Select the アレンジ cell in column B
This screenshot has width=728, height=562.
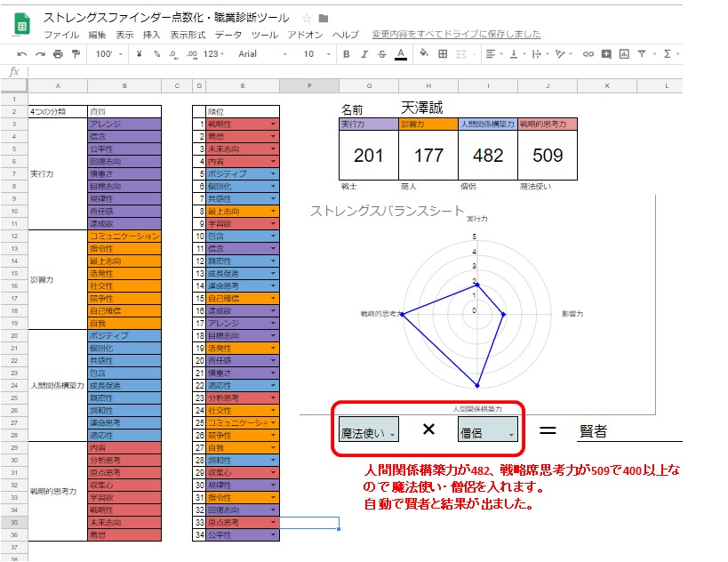(x=124, y=124)
